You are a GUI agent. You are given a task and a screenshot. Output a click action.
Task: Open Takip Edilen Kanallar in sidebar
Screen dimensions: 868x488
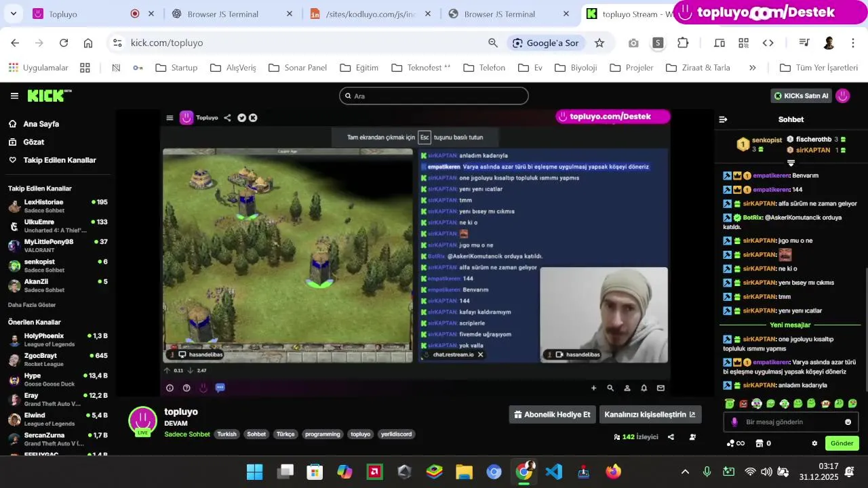(x=52, y=160)
